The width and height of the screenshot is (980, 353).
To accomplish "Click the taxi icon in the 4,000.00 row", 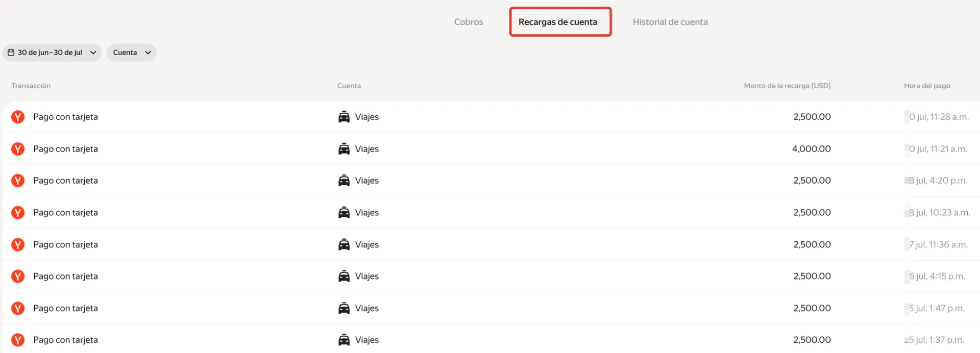I will pos(344,149).
